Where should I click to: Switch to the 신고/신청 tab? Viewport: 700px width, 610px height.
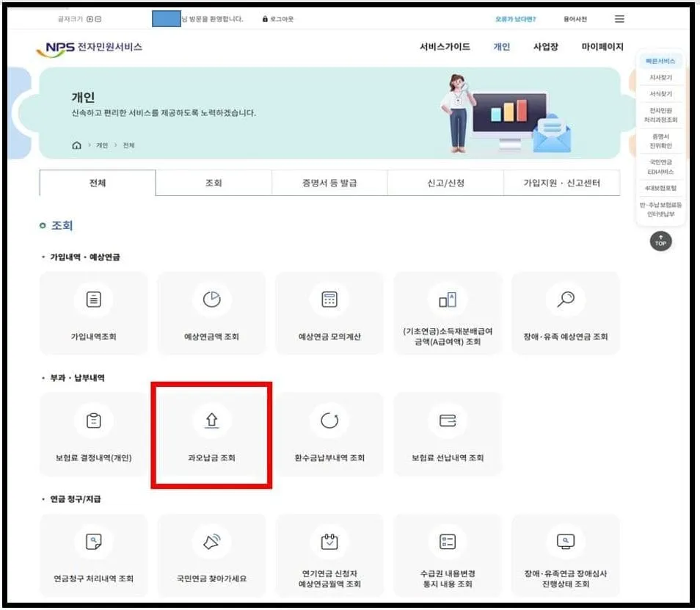(444, 182)
